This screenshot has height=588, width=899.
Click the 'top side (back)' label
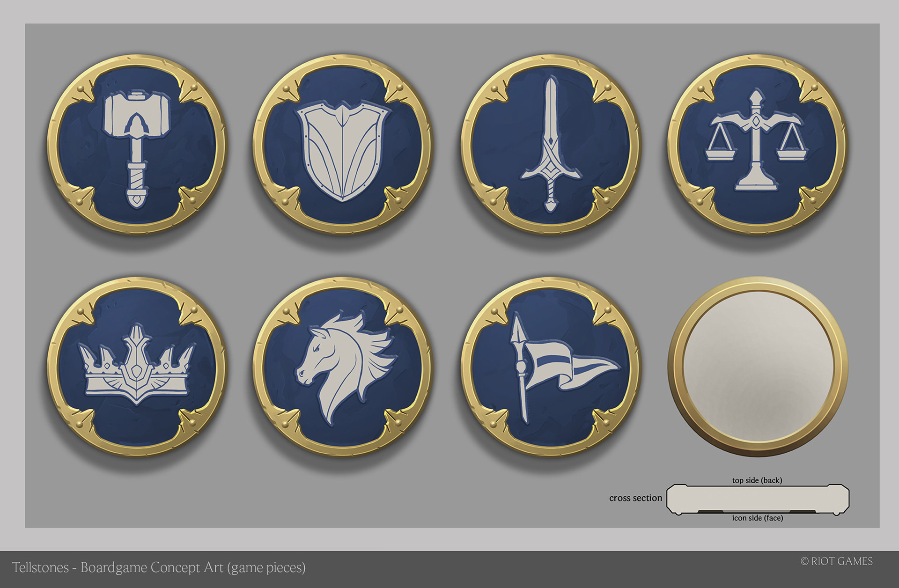[x=757, y=480]
